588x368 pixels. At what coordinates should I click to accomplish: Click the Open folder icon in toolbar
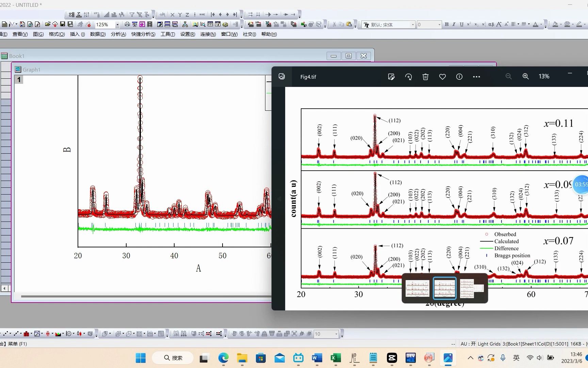48,24
